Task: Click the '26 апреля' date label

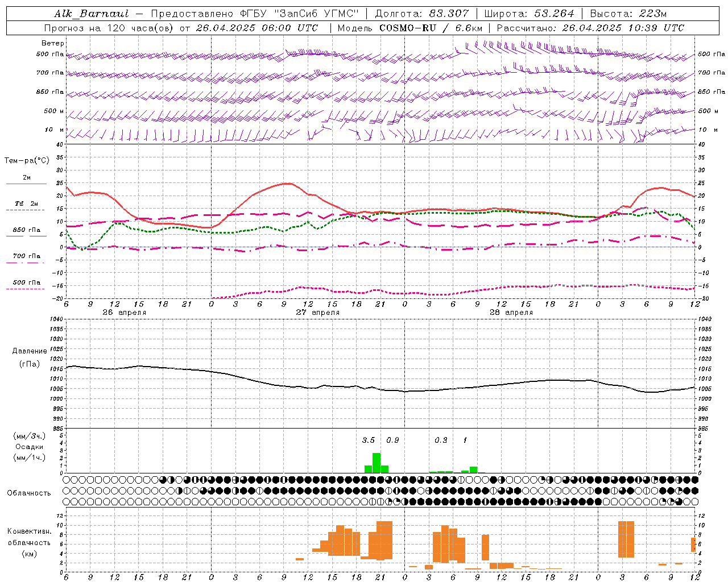Action: [124, 313]
